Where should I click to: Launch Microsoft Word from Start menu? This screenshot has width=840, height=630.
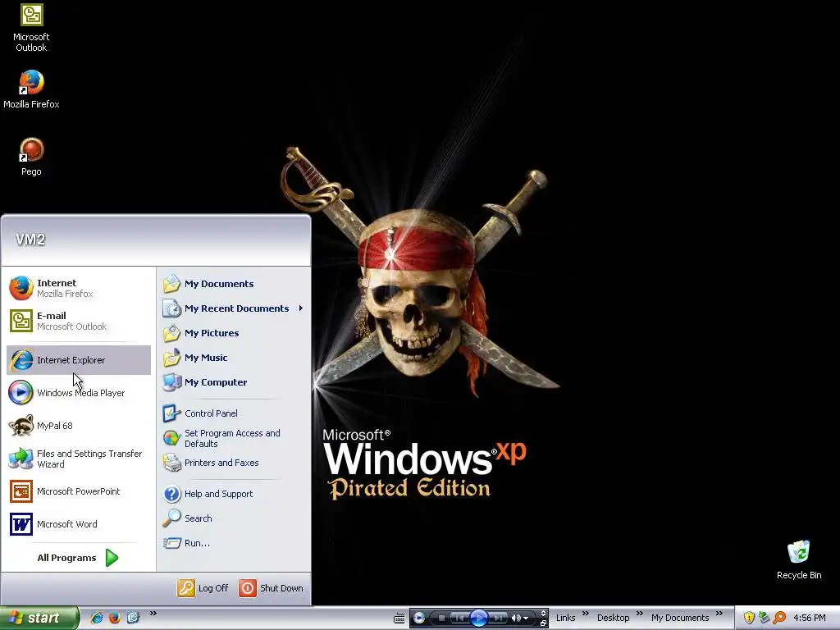78,524
